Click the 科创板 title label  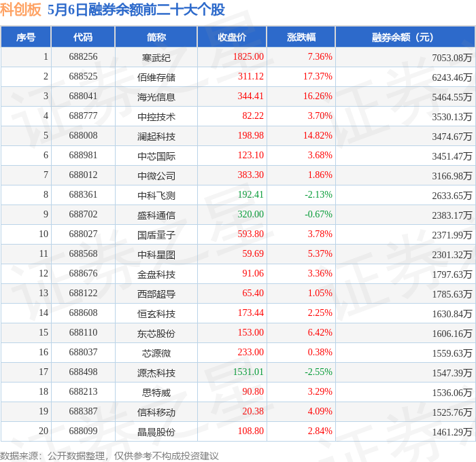tap(20, 10)
